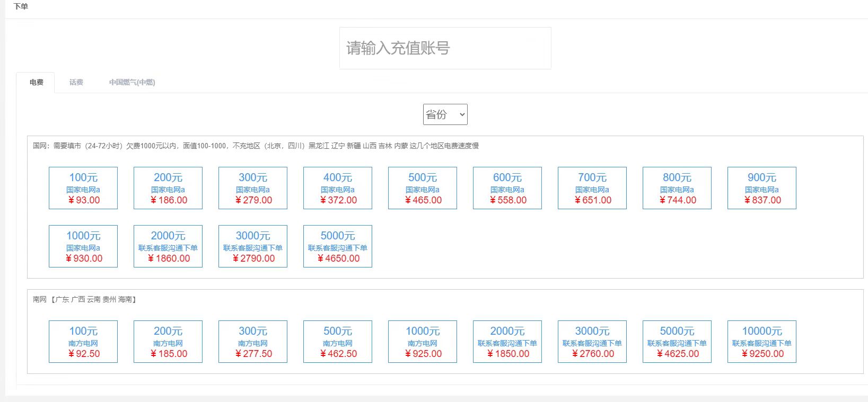
Task: Select 国家电网a 100元 card priced ¥93.00
Action: [83, 188]
